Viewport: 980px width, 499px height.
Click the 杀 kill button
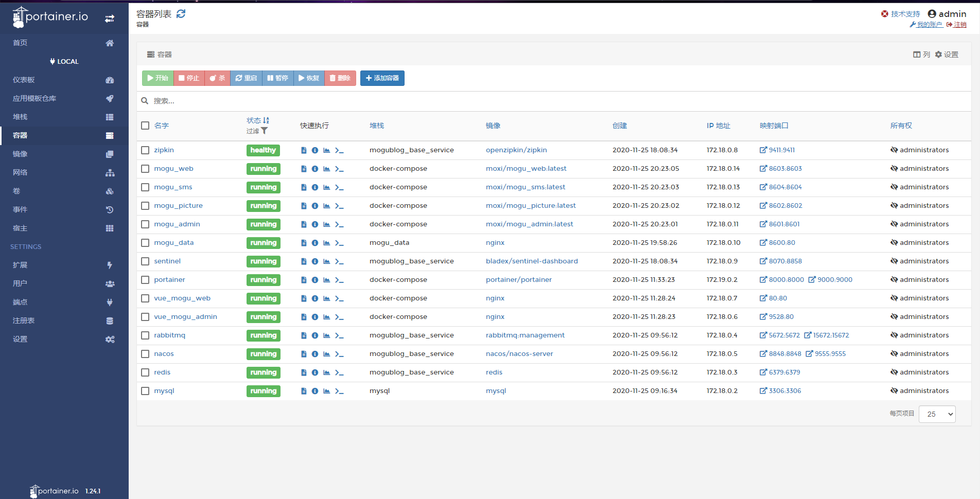(217, 78)
